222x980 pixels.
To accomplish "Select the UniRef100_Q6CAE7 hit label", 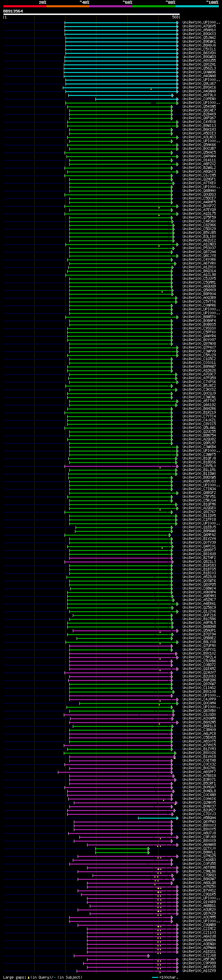I will click(x=199, y=110).
